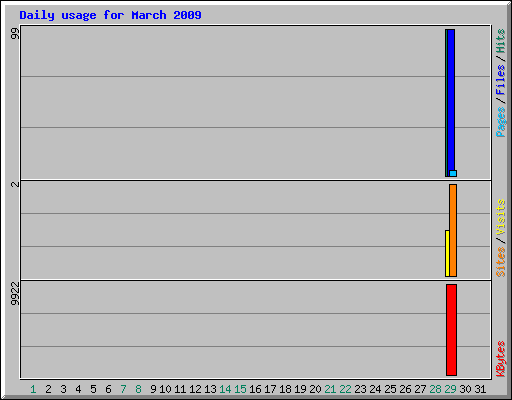Viewport: 512px width, 400px height.
Task: Click the "KBytes" legend label
Action: (x=500, y=359)
